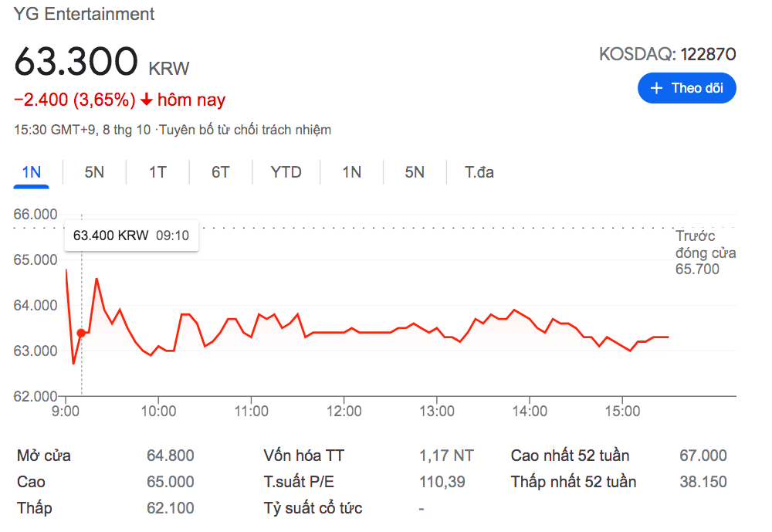
Task: Open the Tuyên bố từ chối trách nhiệm link
Action: coord(245,130)
